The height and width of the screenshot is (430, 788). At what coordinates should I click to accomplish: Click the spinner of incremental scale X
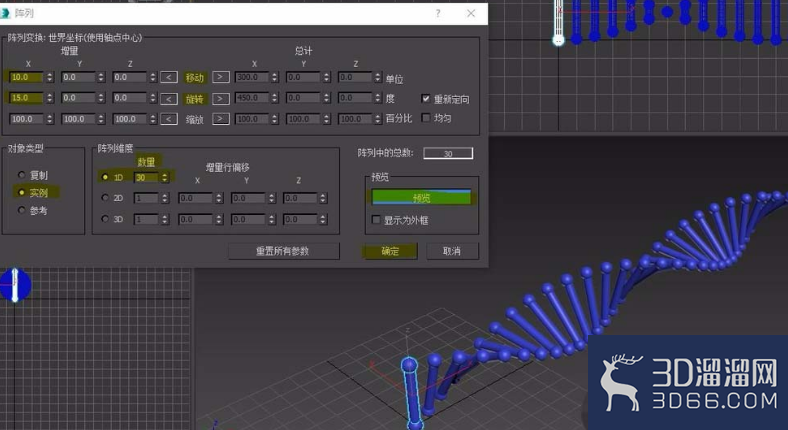(x=50, y=119)
